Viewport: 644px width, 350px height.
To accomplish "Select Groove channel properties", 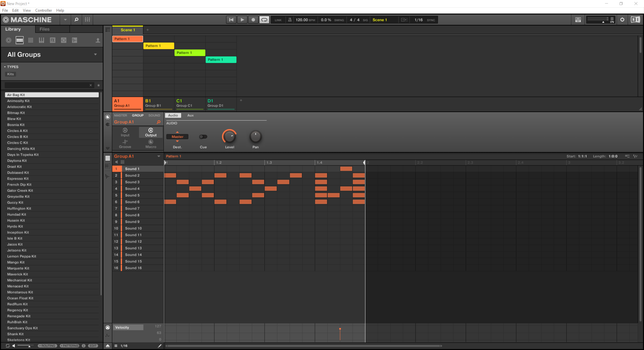I will click(125, 144).
